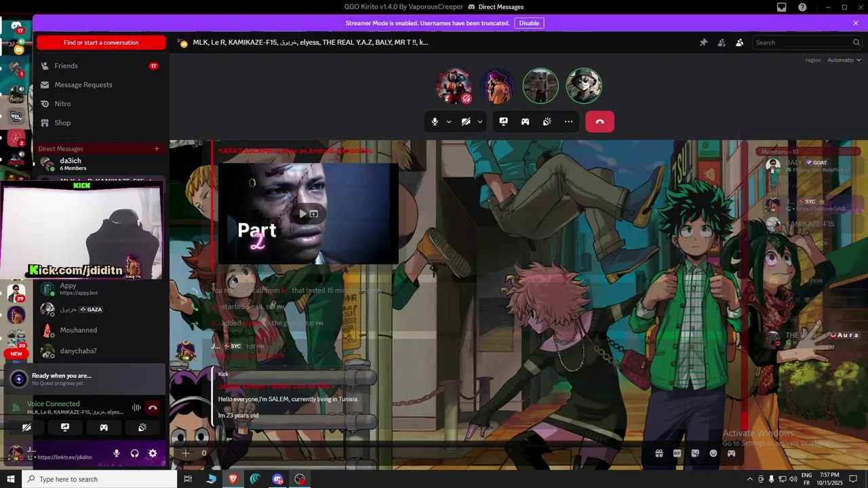Disconnect via the voice panel hang-up icon
This screenshot has width=868, height=488.
click(153, 407)
